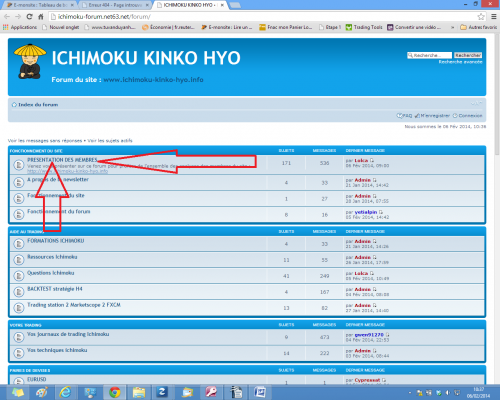Open the Chrome menu hamburger icon
Viewport: 500px width, 400px height.
[x=494, y=17]
